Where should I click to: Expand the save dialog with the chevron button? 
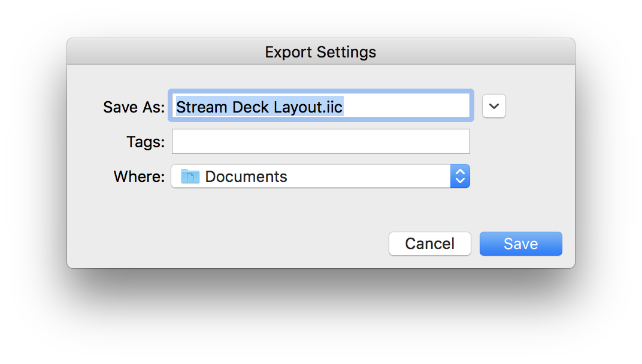point(493,106)
